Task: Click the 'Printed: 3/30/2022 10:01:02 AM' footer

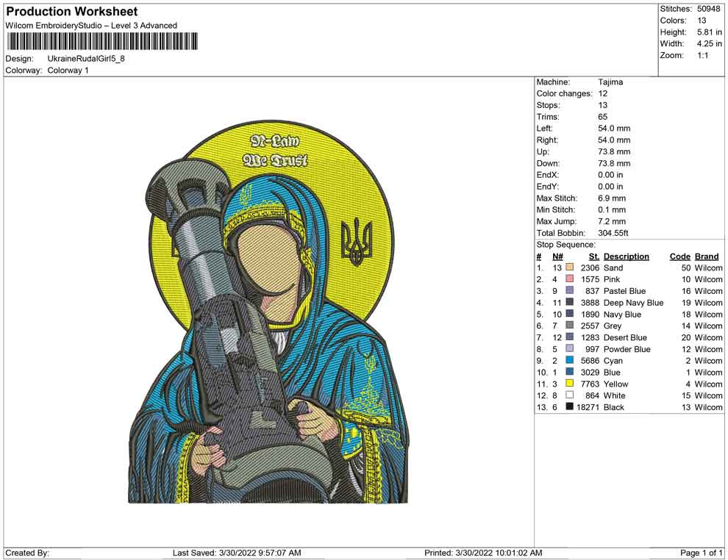Action: point(483,553)
